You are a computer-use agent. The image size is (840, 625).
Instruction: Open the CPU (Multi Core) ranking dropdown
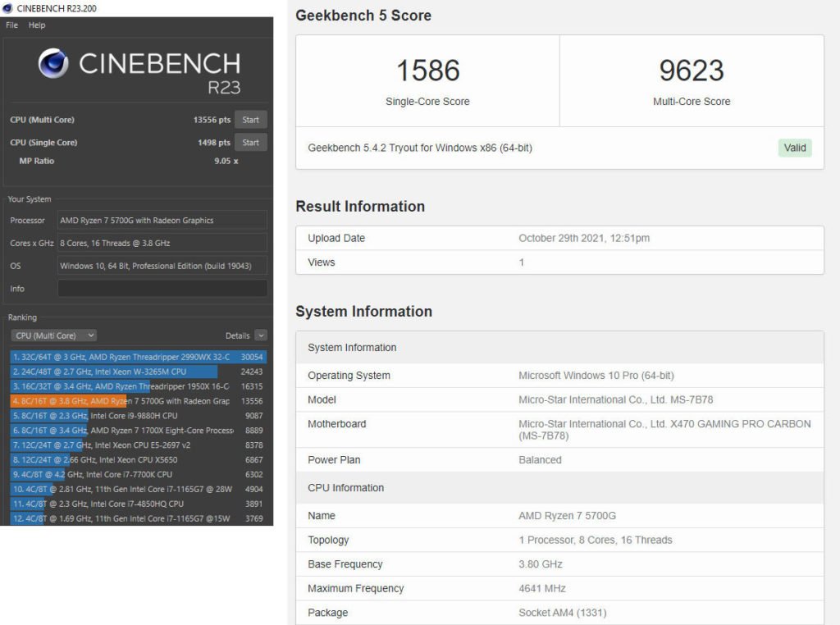pos(54,335)
